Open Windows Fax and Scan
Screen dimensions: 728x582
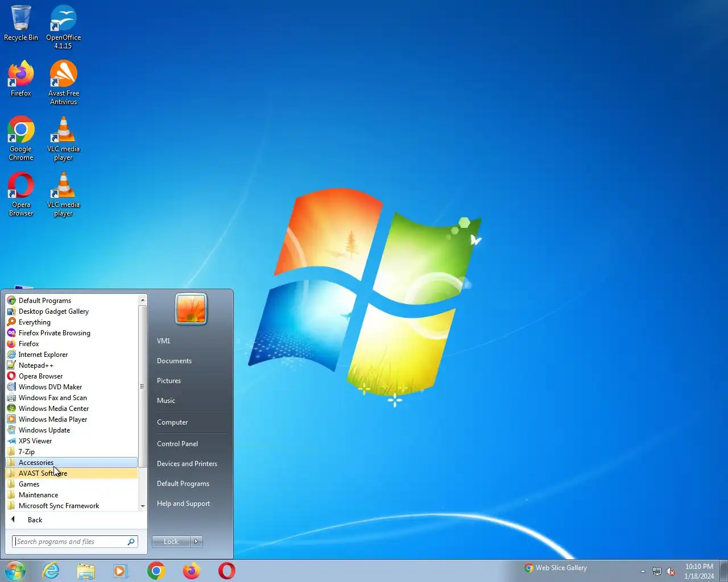72,397
